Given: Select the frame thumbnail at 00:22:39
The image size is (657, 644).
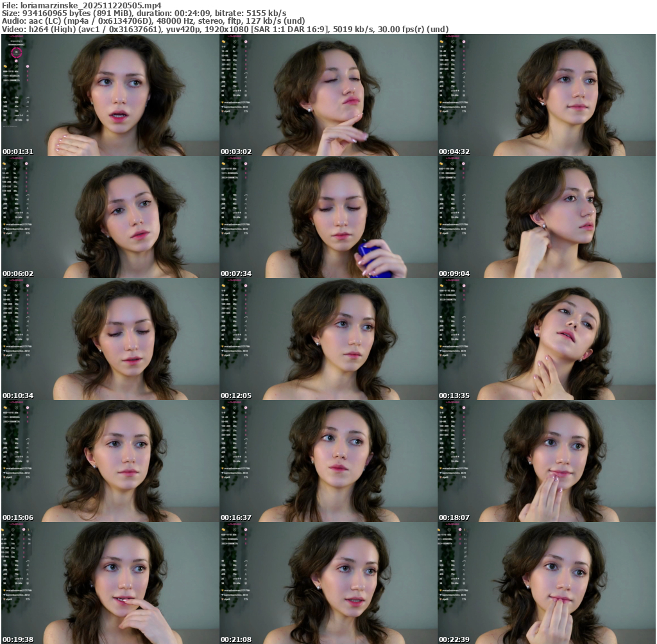Looking at the screenshot, I should click(547, 583).
